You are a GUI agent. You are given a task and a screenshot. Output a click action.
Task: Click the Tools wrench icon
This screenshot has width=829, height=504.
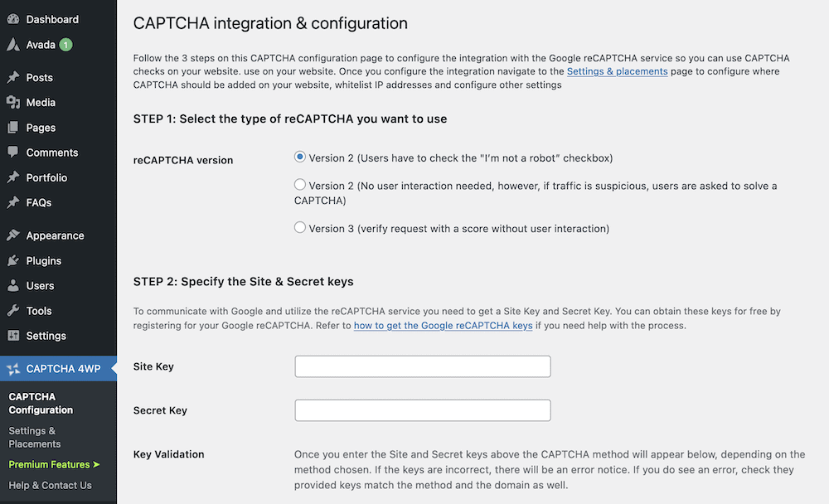[13, 310]
